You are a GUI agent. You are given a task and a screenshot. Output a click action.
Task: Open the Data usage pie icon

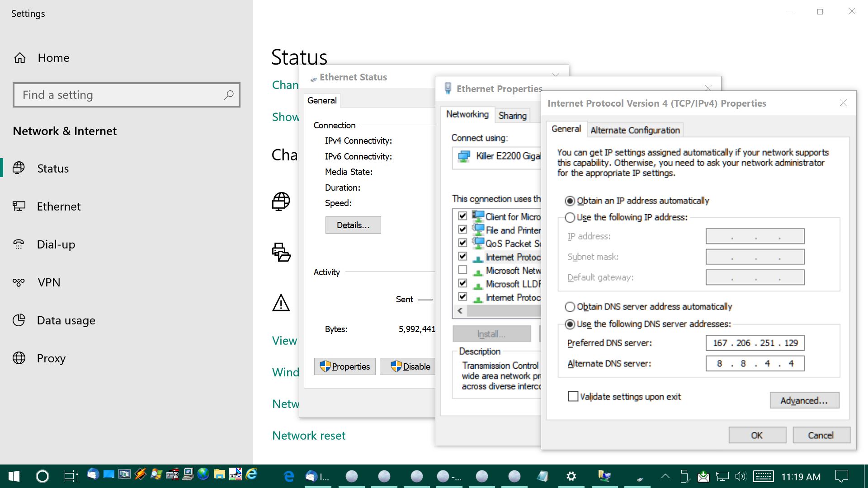[x=19, y=320]
